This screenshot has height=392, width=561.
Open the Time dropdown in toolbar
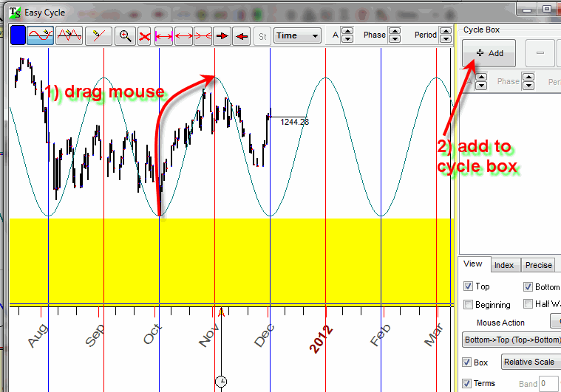pos(297,35)
